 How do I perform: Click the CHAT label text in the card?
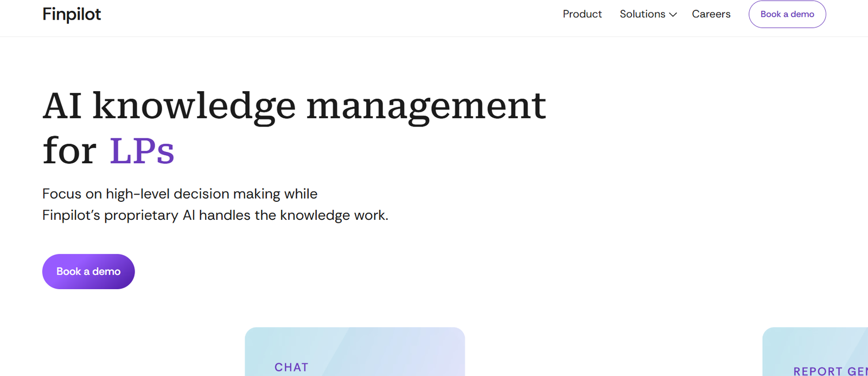tap(291, 367)
